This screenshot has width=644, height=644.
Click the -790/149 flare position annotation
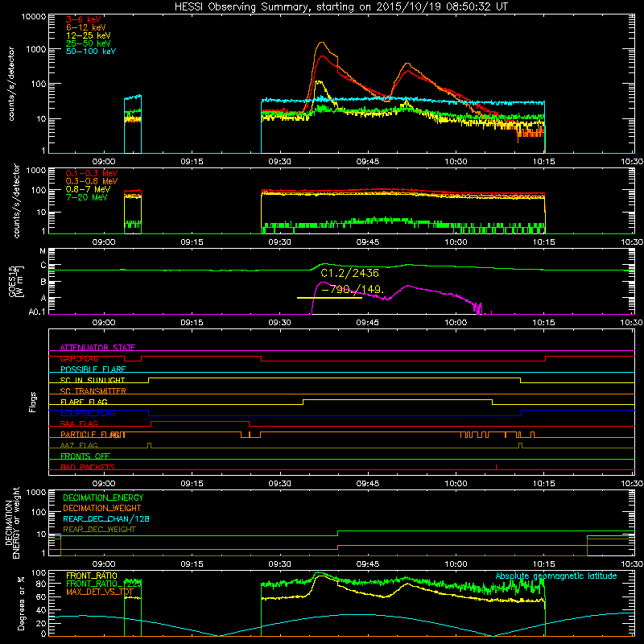coord(353,290)
